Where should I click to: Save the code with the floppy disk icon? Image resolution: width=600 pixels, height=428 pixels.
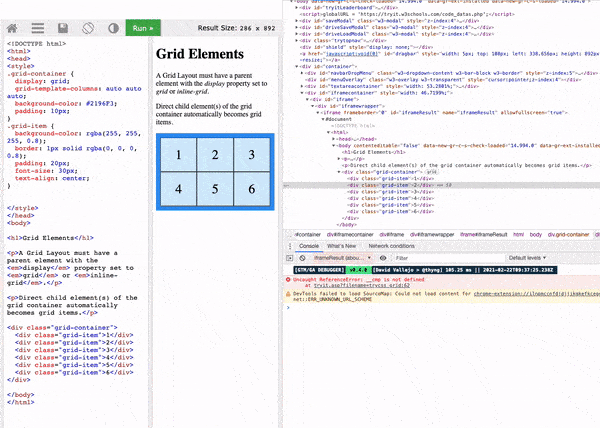tap(63, 28)
